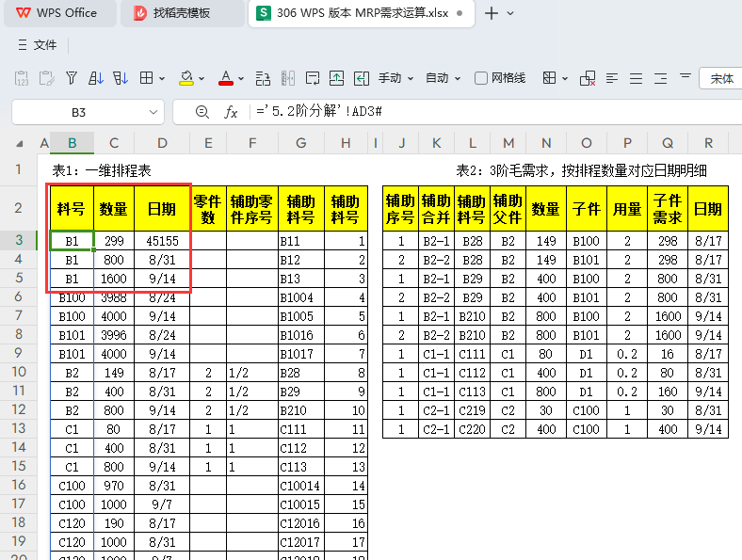This screenshot has height=560, width=742.
Task: Click the boxed left-arrow icon
Action: tap(361, 78)
